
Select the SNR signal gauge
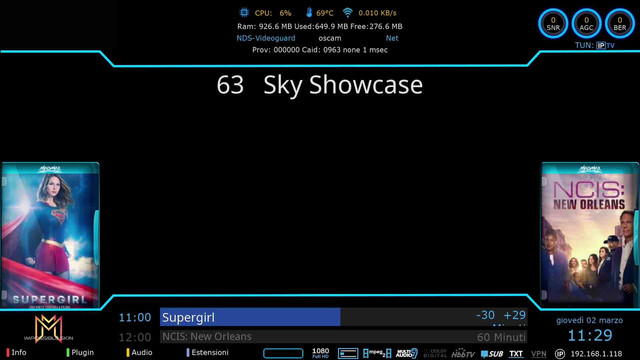coord(553,24)
